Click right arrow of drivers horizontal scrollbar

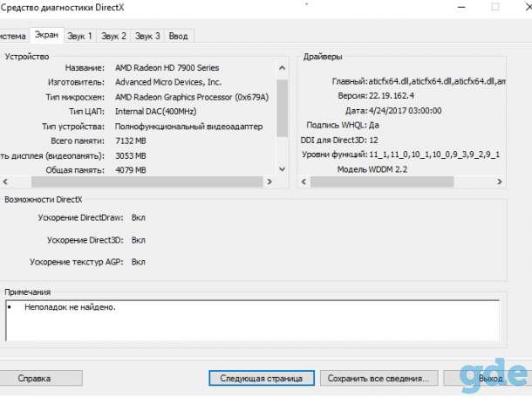coord(500,182)
